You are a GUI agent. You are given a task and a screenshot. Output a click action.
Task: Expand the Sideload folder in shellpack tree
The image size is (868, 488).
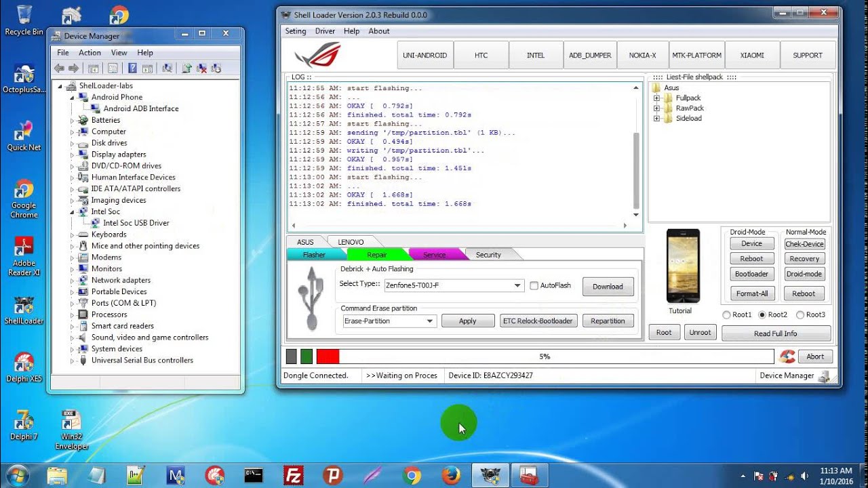coord(656,119)
